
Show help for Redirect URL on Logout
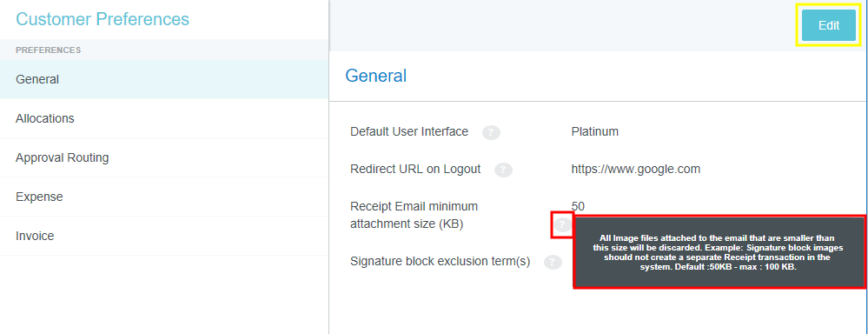click(x=503, y=170)
